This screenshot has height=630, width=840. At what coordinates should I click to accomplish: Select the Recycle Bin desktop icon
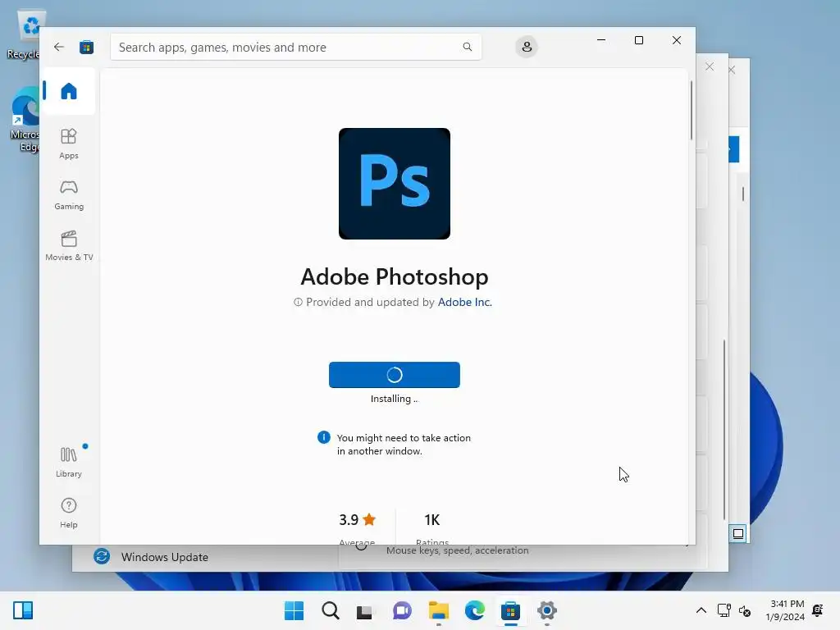(25, 35)
